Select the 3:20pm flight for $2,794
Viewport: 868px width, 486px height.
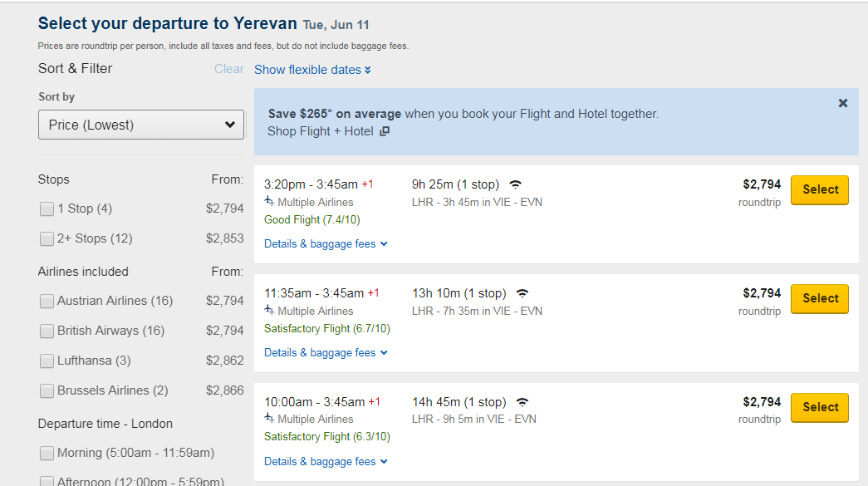point(819,190)
